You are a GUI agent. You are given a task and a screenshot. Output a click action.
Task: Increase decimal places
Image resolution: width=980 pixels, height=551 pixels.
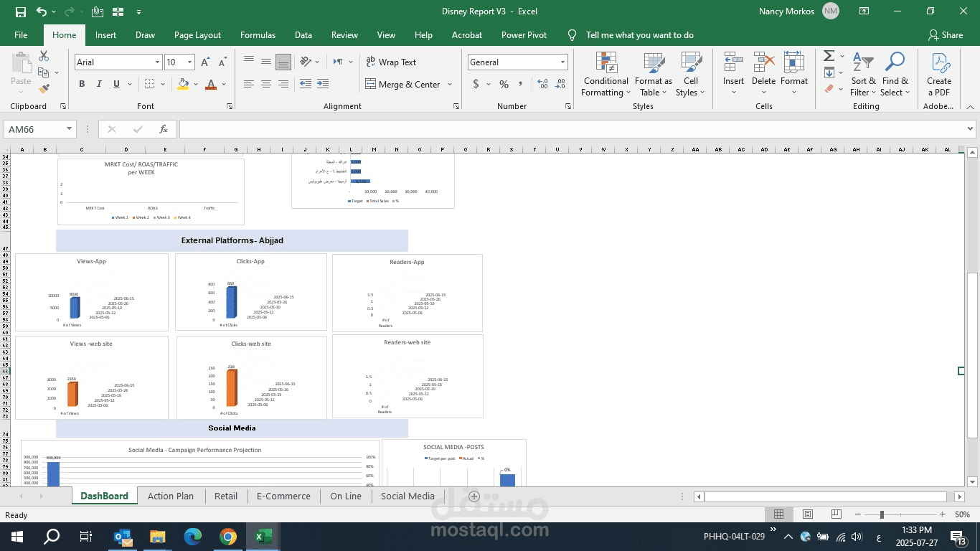pyautogui.click(x=542, y=85)
